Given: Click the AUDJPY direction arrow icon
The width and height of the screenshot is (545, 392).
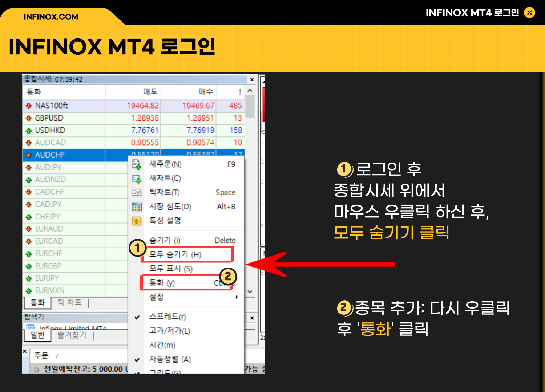Looking at the screenshot, I should coord(29,168).
